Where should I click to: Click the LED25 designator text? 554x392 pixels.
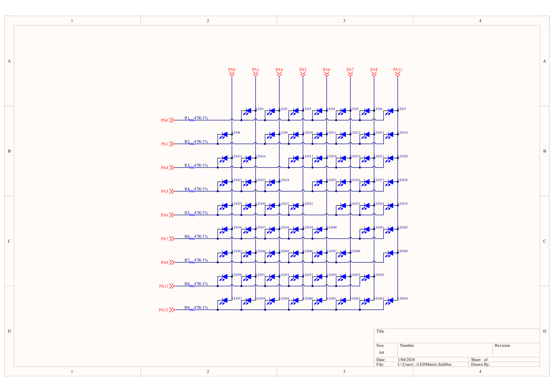(332, 180)
